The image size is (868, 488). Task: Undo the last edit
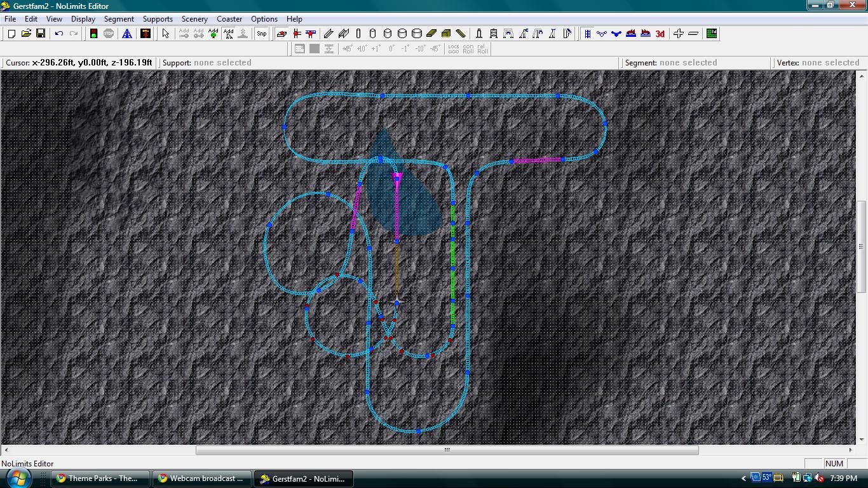[x=59, y=34]
